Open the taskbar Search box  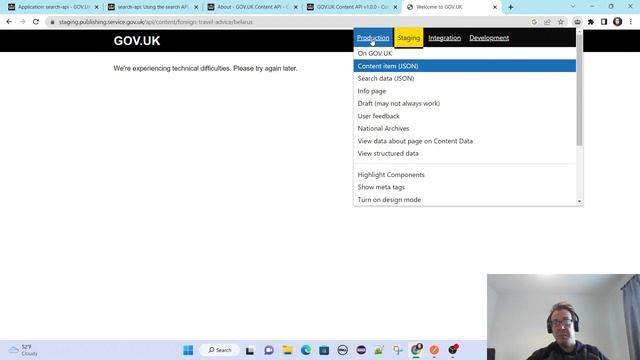220,350
